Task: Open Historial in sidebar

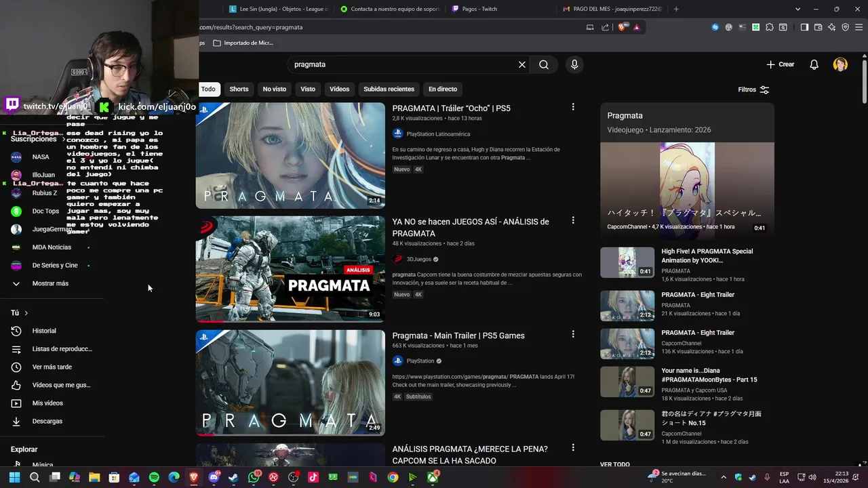Action: pos(44,331)
